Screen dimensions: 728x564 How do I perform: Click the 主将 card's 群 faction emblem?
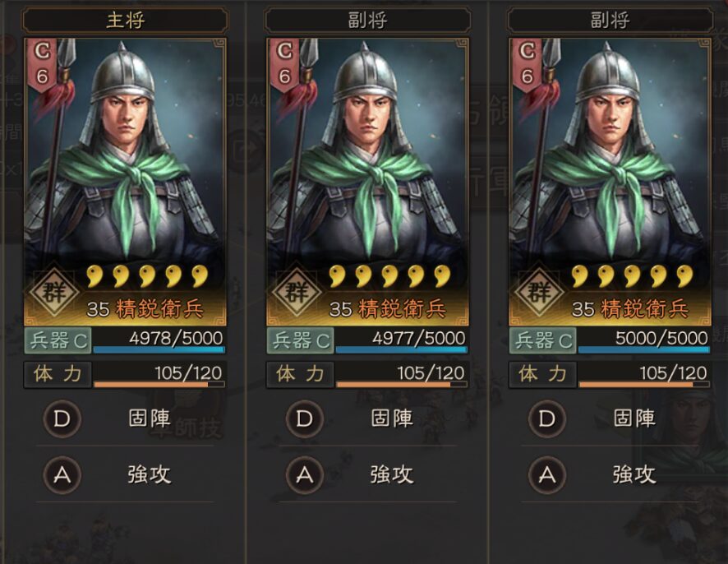[54, 291]
